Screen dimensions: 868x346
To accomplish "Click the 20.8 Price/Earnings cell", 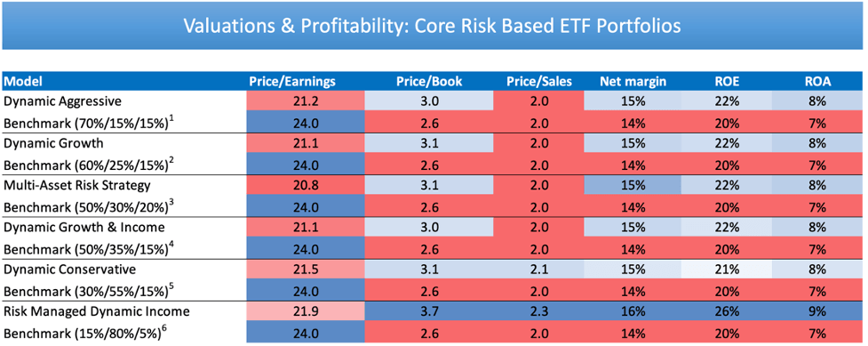I will 307,186.
